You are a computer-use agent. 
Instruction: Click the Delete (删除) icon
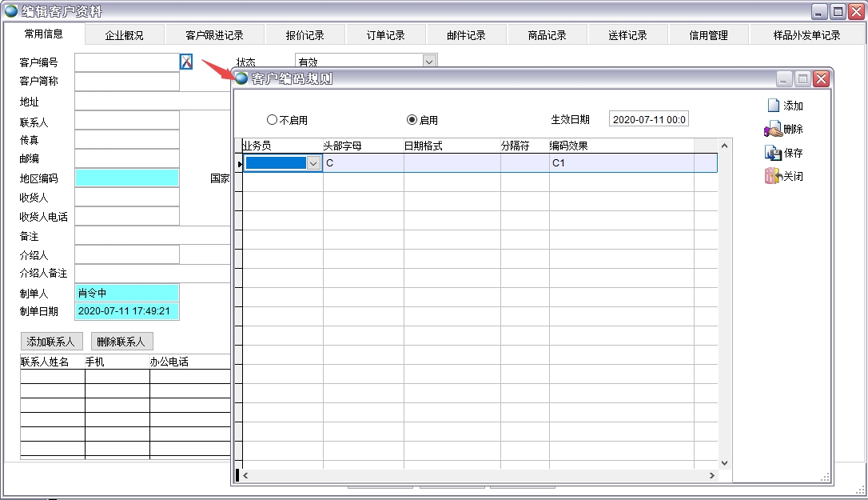tap(773, 130)
